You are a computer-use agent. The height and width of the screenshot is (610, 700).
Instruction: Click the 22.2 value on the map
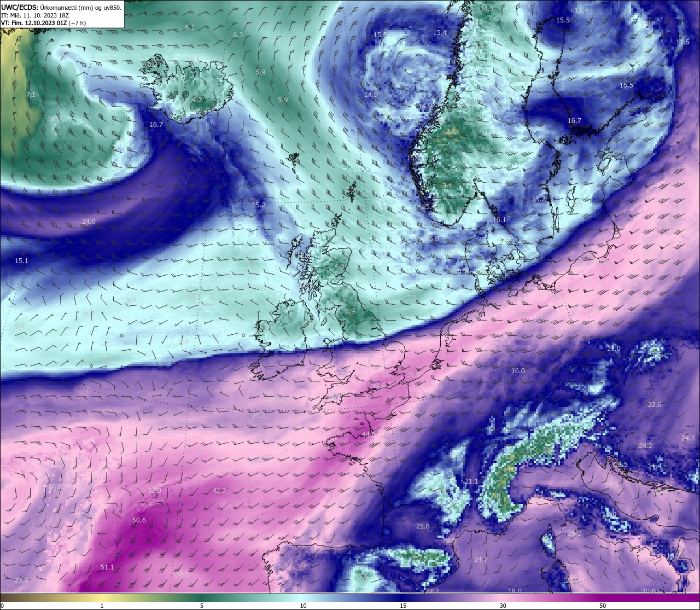pyautogui.click(x=432, y=591)
